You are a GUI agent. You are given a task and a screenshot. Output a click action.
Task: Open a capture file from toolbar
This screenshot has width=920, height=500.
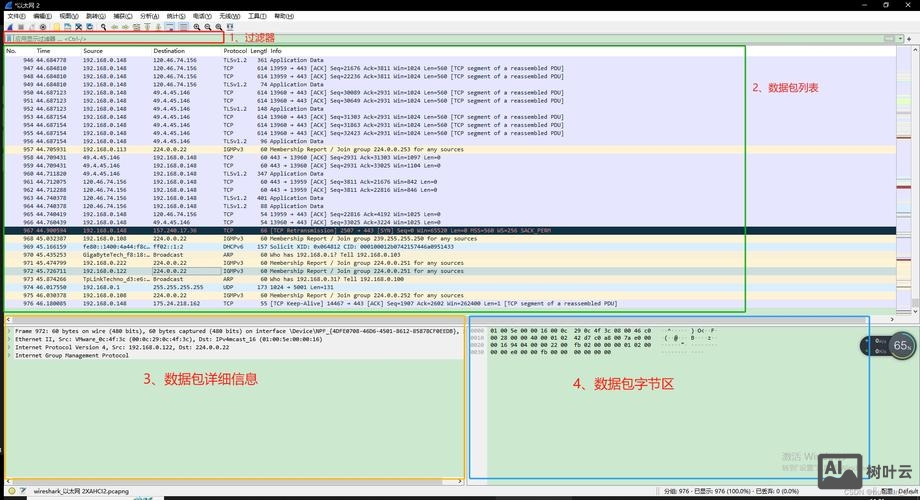(56, 27)
